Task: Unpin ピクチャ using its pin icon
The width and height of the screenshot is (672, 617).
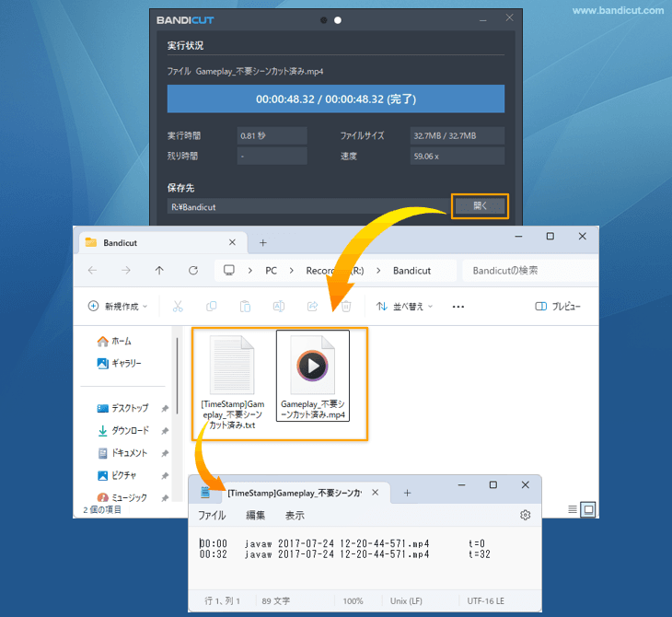Action: click(x=165, y=475)
